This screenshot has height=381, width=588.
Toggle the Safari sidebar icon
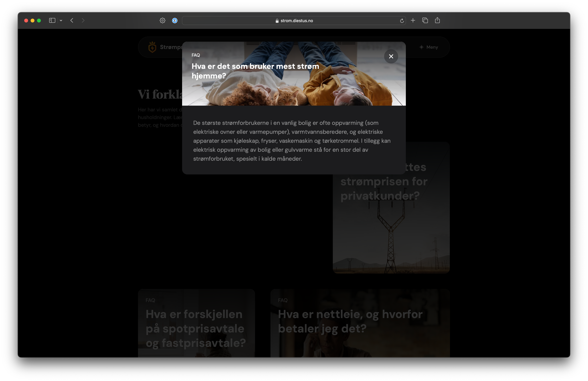pyautogui.click(x=52, y=21)
